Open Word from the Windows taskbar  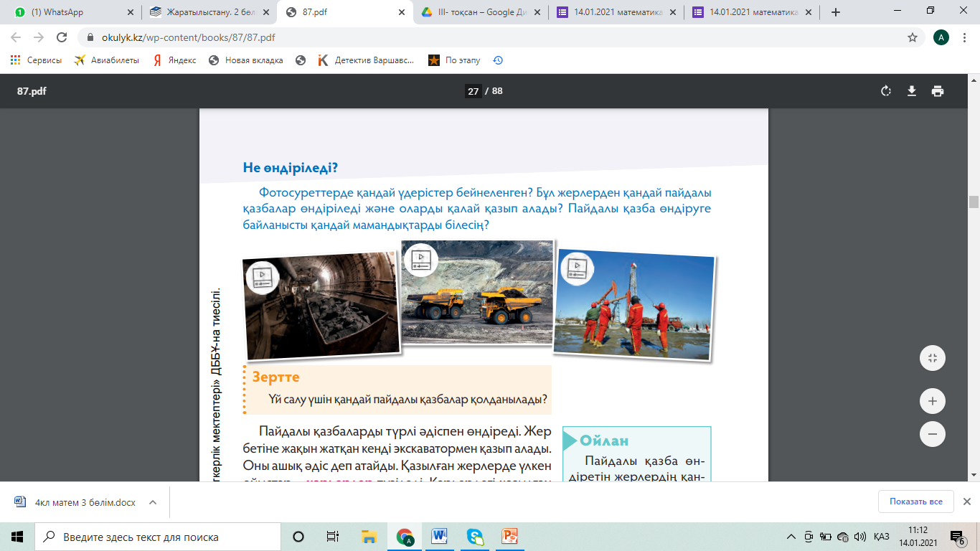click(440, 537)
